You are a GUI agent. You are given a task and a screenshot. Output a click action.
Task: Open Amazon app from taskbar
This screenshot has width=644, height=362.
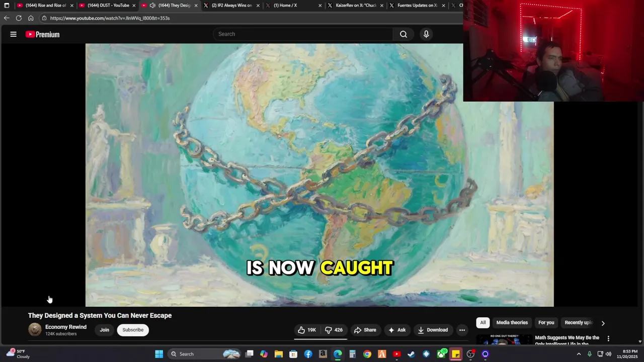point(323,354)
